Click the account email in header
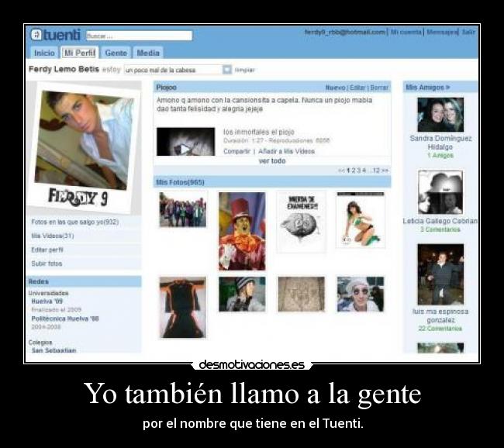This screenshot has height=448, width=504. coord(345,32)
